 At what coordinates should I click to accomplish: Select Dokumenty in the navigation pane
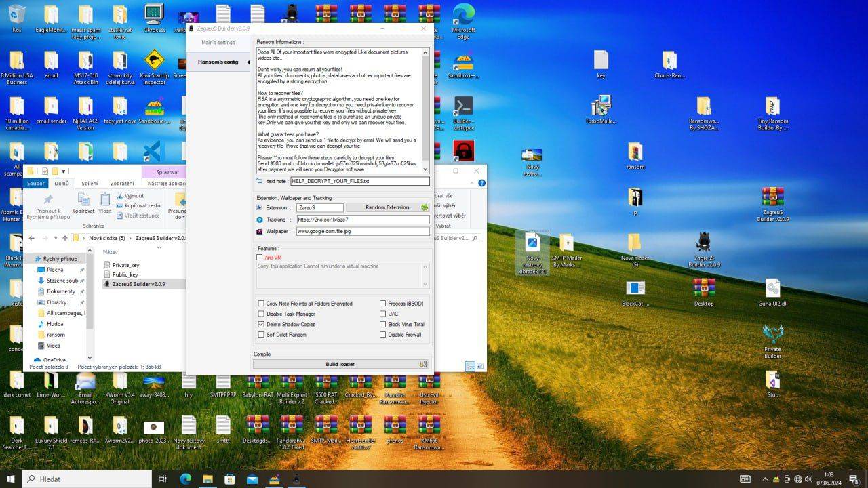pyautogui.click(x=60, y=291)
